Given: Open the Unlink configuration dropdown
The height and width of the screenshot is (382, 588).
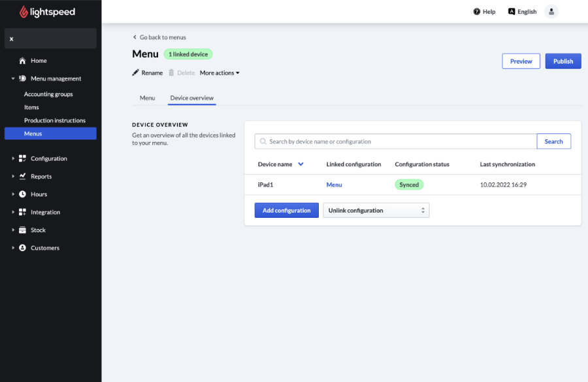Looking at the screenshot, I should [x=376, y=211].
